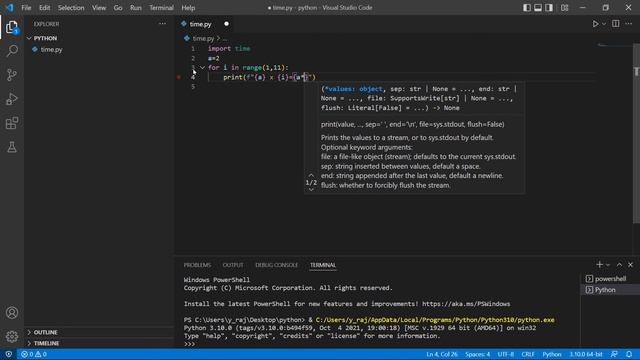Open the Help menu
640x360 pixels.
(x=188, y=8)
